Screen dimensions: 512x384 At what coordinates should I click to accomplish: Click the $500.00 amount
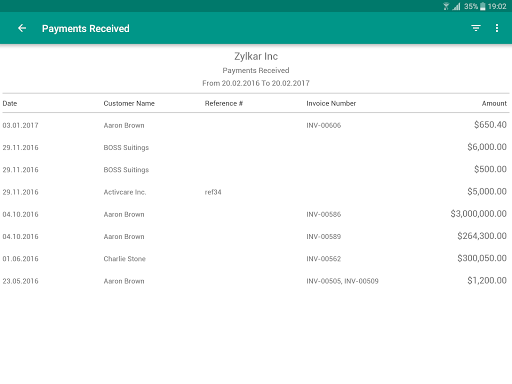point(490,169)
